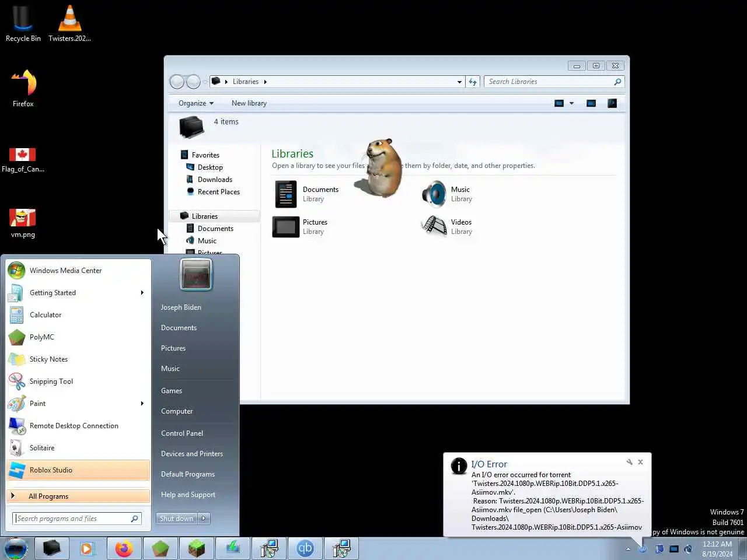Viewport: 747px width, 560px height.
Task: Open Music from Start menu right pane
Action: pos(170,369)
